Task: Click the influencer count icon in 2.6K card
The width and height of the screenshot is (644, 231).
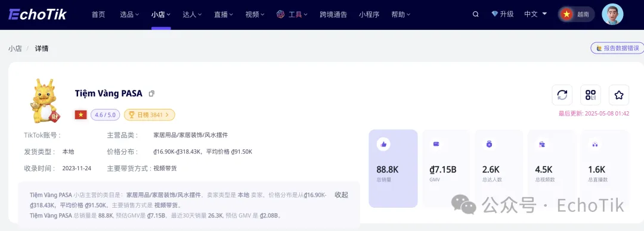Action: 489,144
